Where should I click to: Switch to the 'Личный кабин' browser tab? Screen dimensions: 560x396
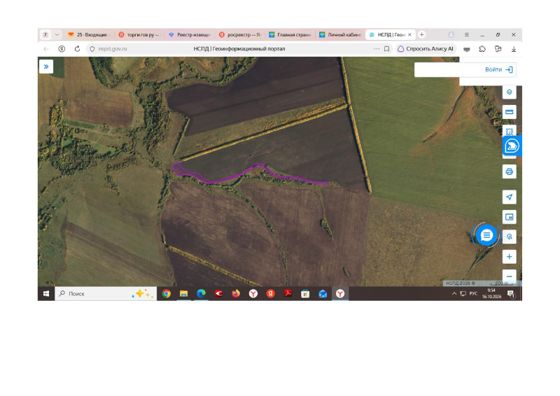340,35
